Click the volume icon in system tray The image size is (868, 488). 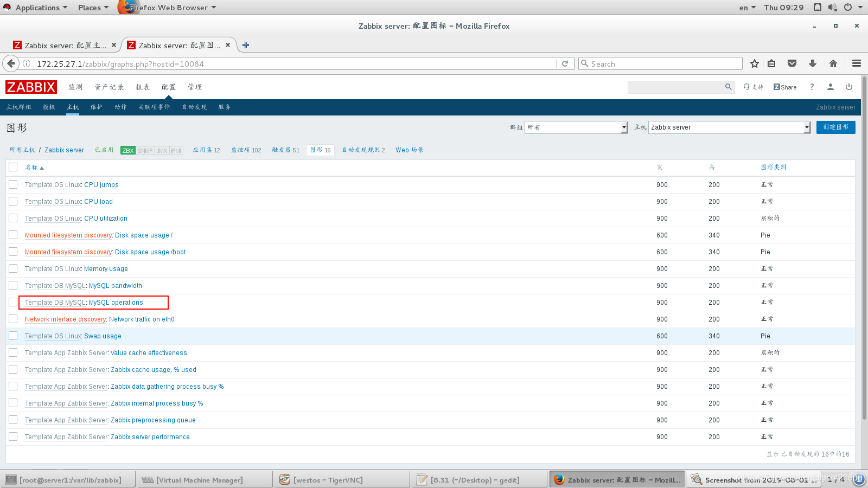click(833, 7)
